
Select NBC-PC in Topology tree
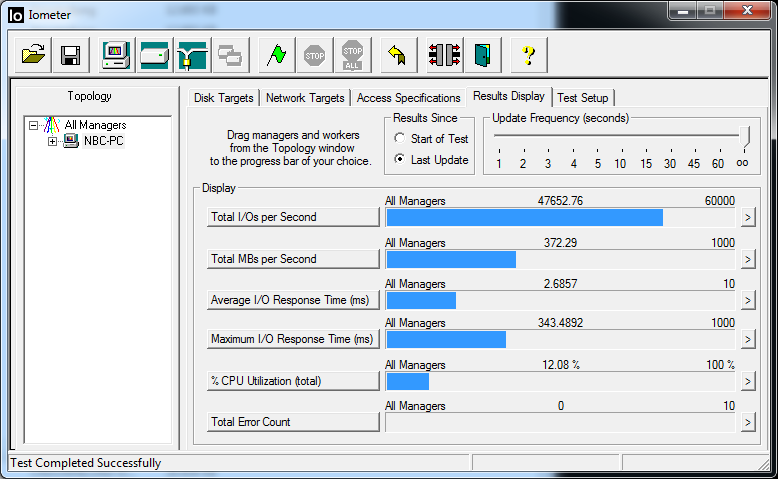tap(103, 141)
